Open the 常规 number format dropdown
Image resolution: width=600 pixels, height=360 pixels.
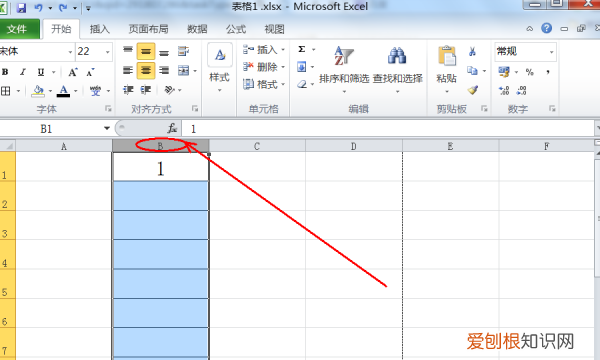[x=551, y=52]
